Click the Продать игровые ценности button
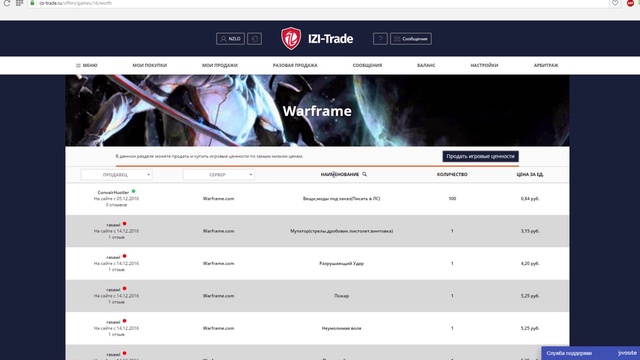 480,156
